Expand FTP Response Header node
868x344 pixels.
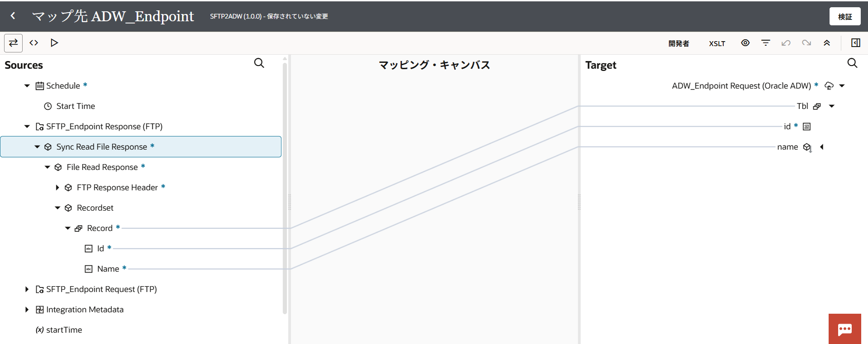pos(57,188)
